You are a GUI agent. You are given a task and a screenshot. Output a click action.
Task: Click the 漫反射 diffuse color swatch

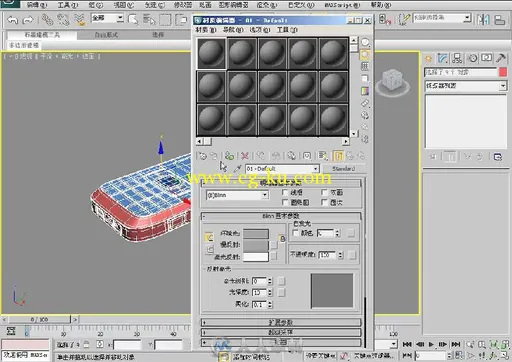coord(256,245)
